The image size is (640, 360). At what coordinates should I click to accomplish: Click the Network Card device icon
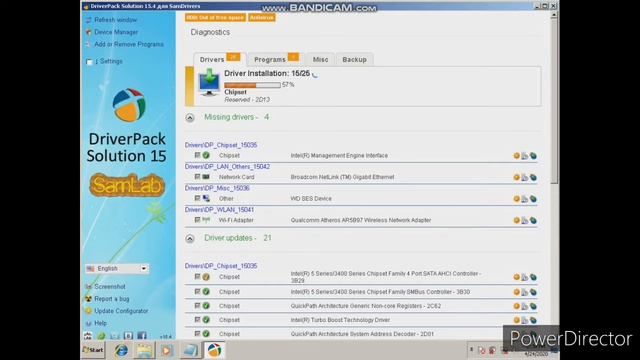pos(206,177)
